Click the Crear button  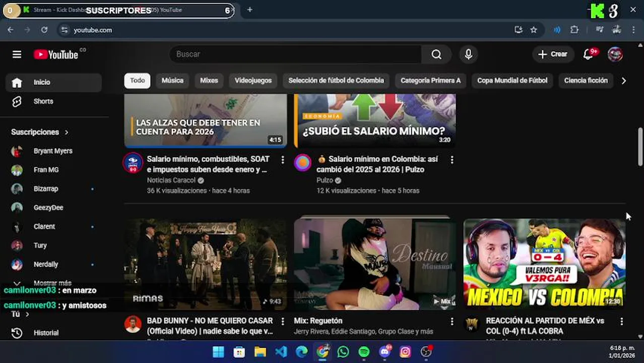553,54
